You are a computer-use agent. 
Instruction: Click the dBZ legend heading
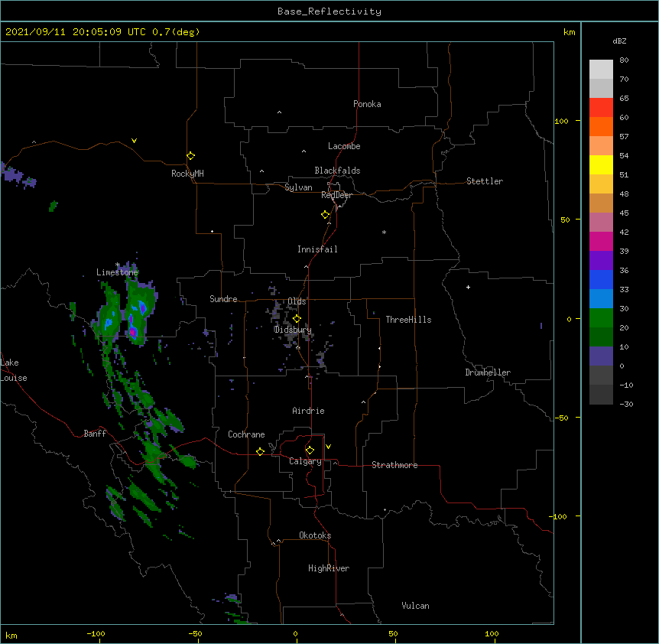coord(619,41)
